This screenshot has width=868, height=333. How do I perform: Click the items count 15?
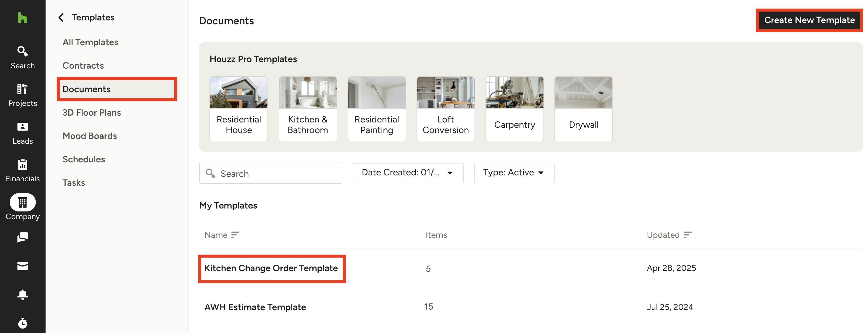428,307
